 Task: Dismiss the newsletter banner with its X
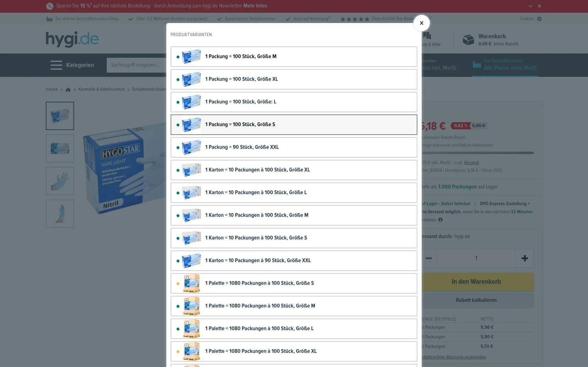[539, 6]
